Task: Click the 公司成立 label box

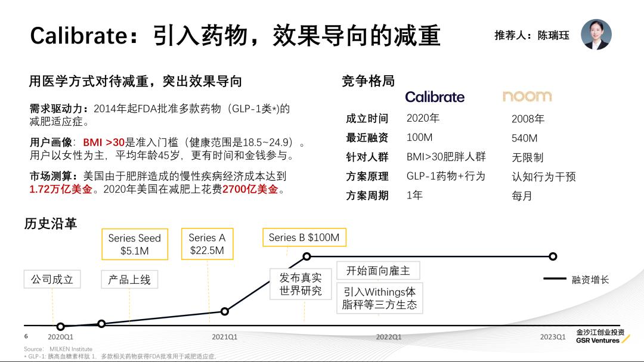Action: (51, 279)
